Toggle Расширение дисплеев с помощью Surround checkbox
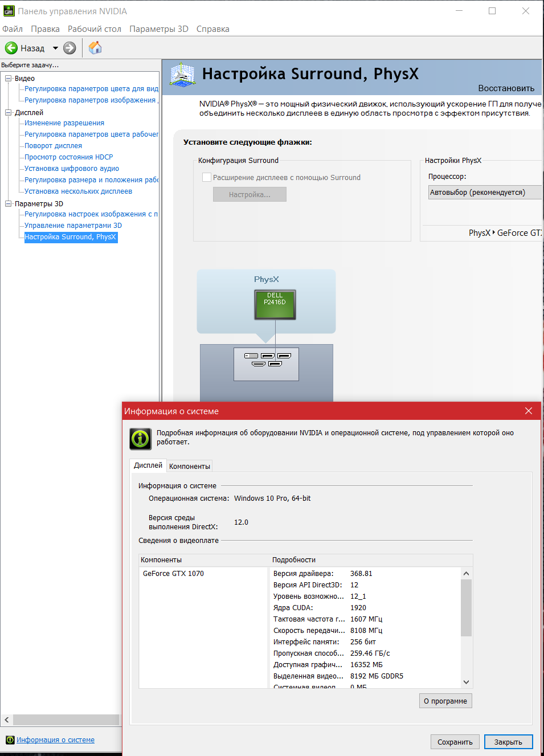The image size is (544, 756). (207, 177)
